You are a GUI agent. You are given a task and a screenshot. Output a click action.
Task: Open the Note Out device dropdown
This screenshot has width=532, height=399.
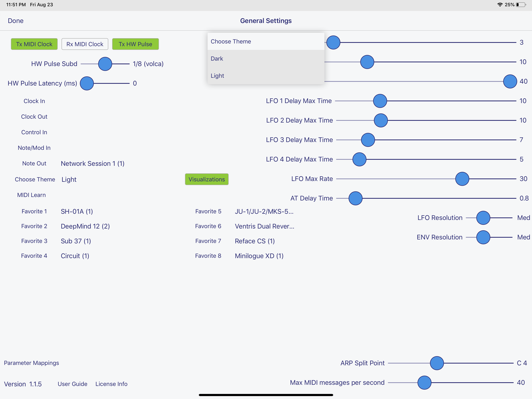coord(92,163)
